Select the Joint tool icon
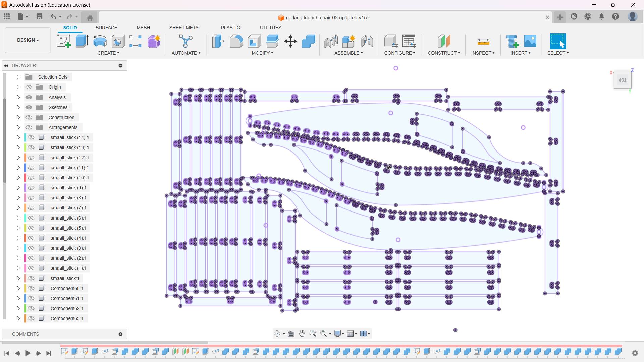Image resolution: width=644 pixels, height=362 pixels. tap(331, 41)
